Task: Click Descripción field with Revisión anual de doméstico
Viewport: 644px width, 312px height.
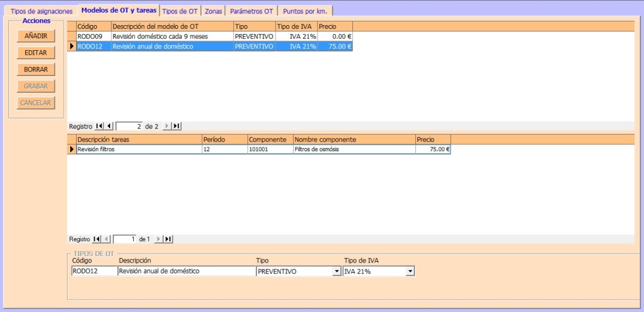Action: click(187, 271)
